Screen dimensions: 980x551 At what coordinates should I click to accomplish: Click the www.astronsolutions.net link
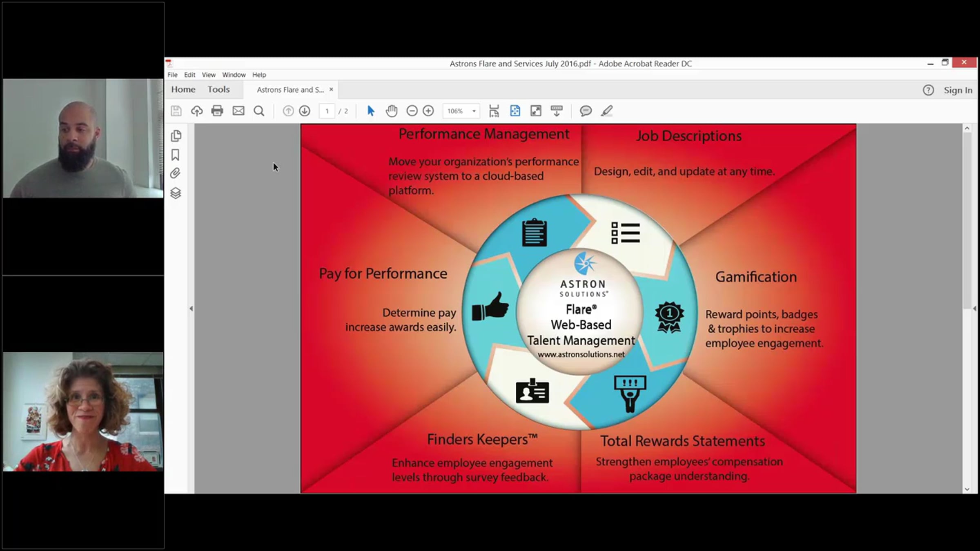[x=581, y=355]
